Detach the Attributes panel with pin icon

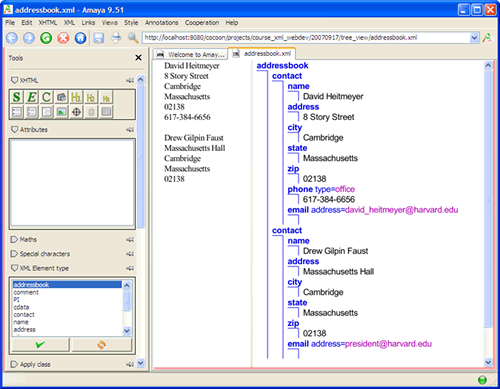click(130, 130)
